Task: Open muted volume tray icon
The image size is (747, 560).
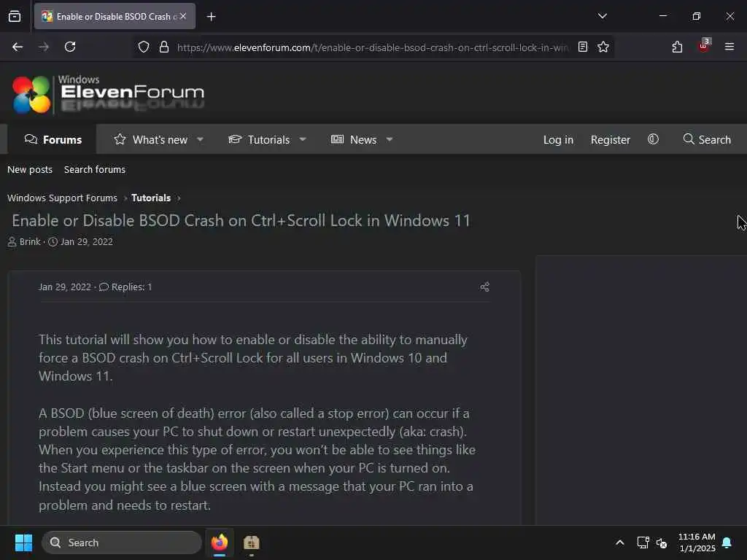Action: 662,542
